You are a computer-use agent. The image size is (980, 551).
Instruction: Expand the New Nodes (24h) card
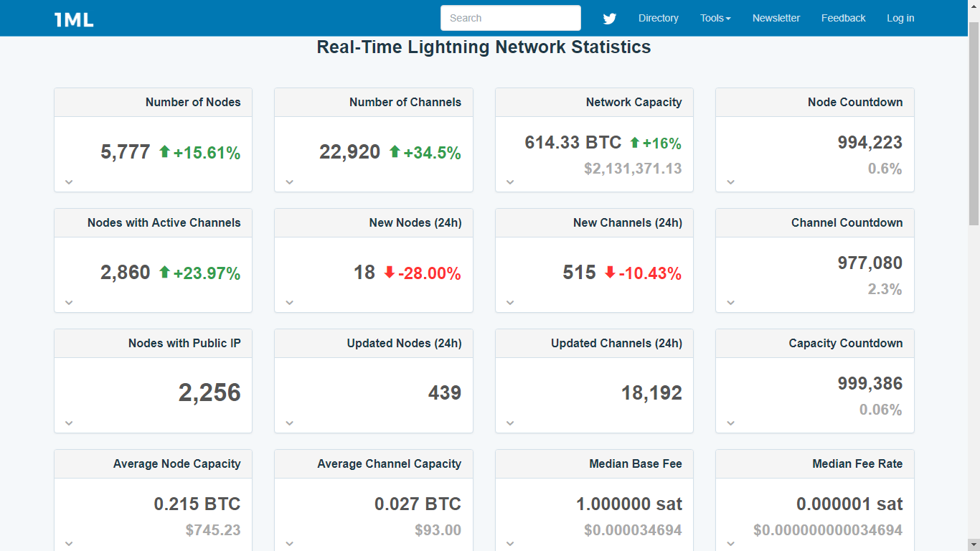289,303
